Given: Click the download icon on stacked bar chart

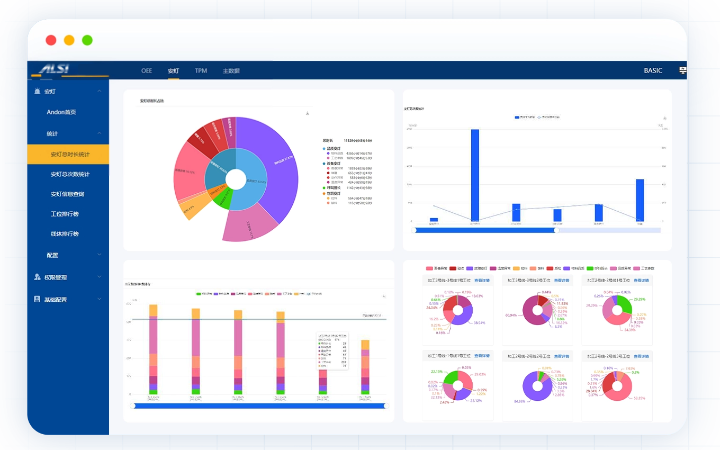Looking at the screenshot, I should [x=383, y=296].
